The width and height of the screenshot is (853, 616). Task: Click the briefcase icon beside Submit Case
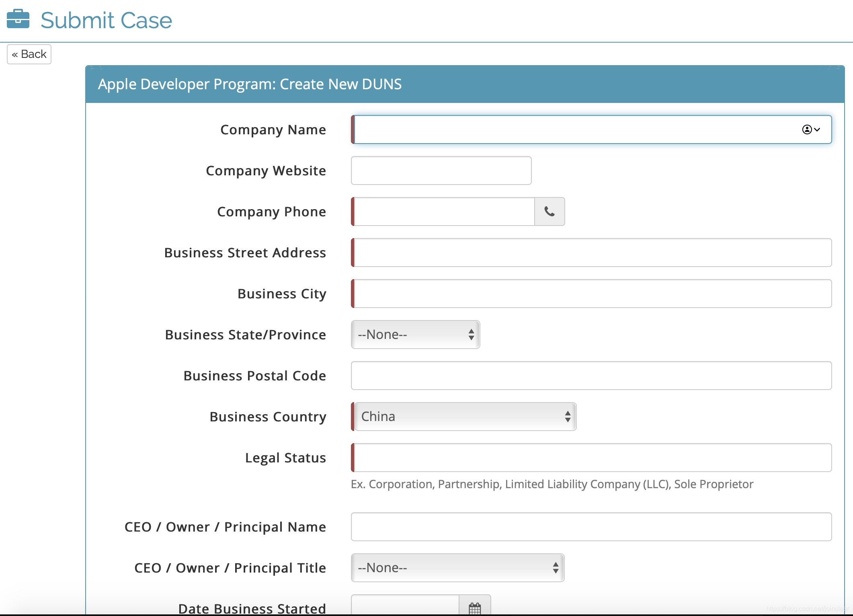[18, 19]
